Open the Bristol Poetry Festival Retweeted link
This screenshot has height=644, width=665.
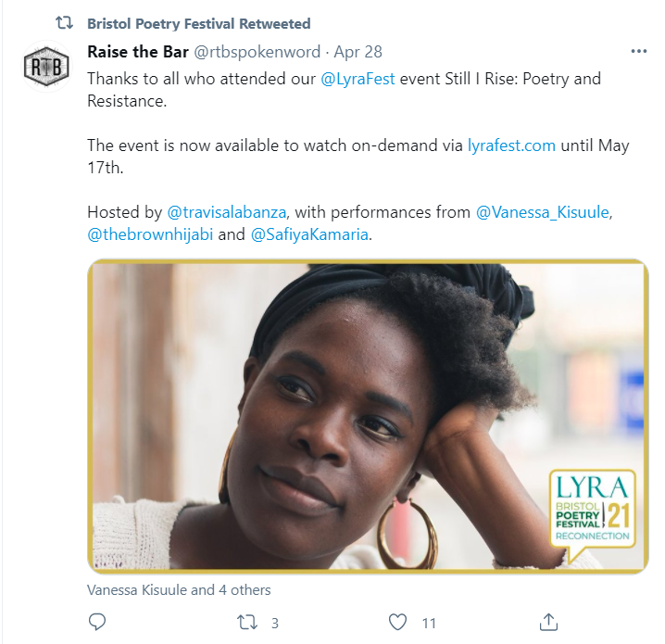coord(198,23)
